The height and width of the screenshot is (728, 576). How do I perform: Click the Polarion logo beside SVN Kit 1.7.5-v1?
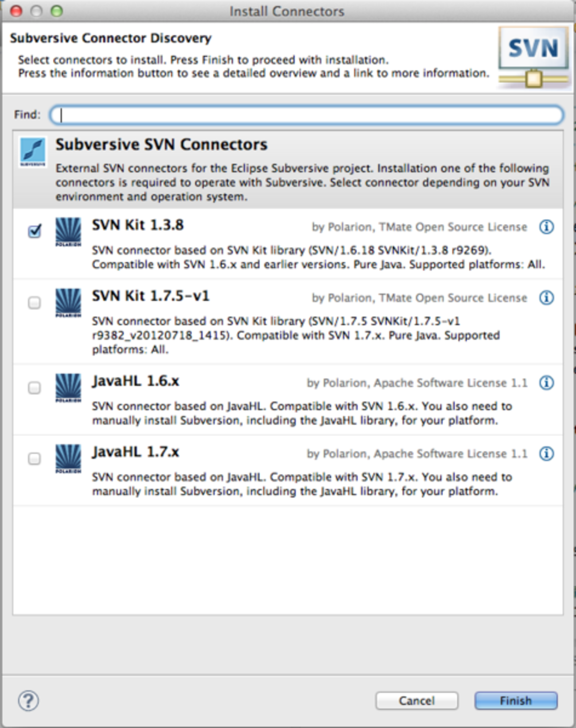[68, 303]
